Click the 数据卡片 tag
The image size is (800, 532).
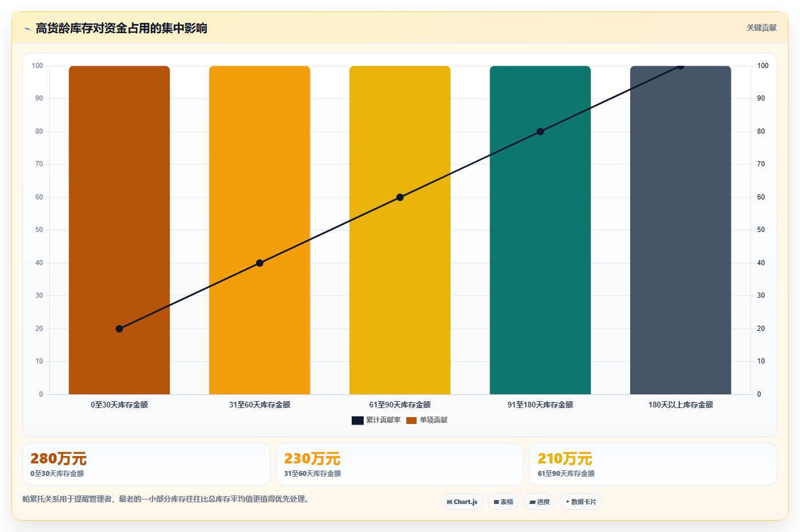pyautogui.click(x=581, y=502)
